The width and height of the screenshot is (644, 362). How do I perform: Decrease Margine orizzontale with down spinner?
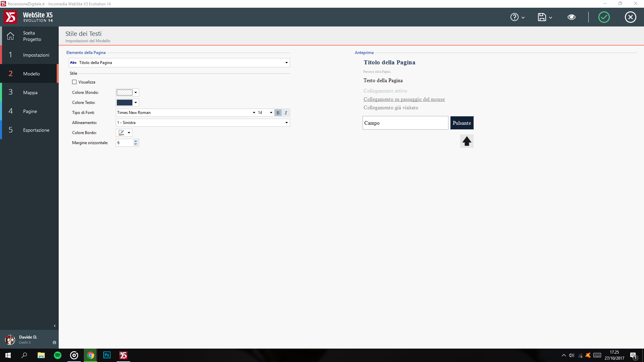136,144
